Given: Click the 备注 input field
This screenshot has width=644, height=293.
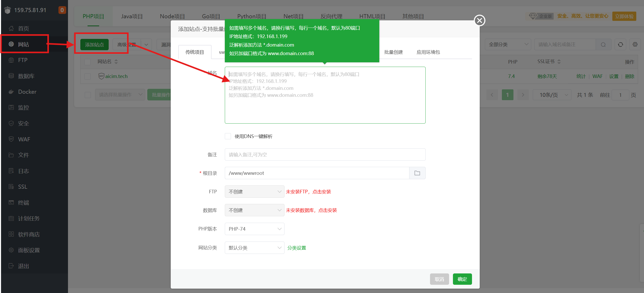Looking at the screenshot, I should tap(325, 154).
